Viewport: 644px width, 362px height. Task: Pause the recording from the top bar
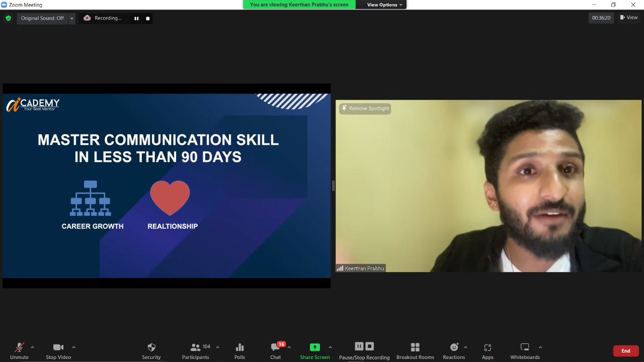(x=136, y=18)
